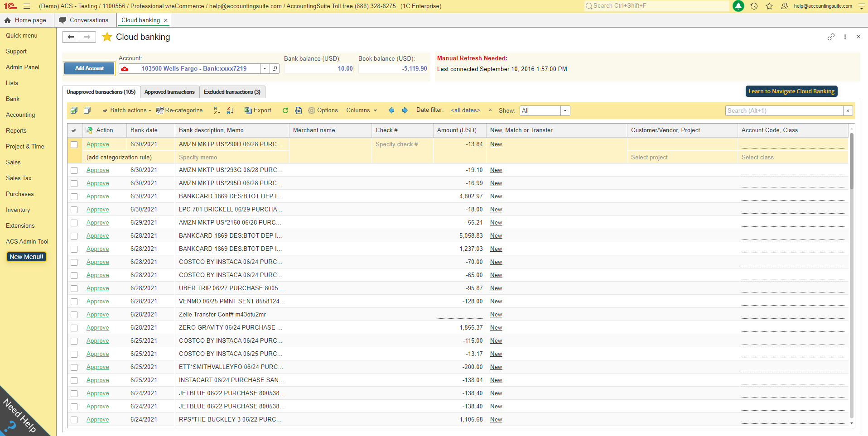Screen dimensions: 868x436
Task: Export the transactions list
Action: pyautogui.click(x=258, y=110)
